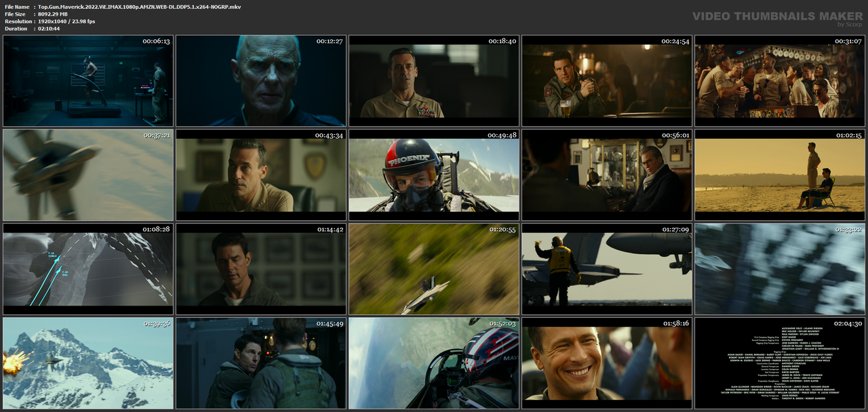868x412 pixels.
Task: Open the thumbnail at 00:06:13
Action: point(88,81)
